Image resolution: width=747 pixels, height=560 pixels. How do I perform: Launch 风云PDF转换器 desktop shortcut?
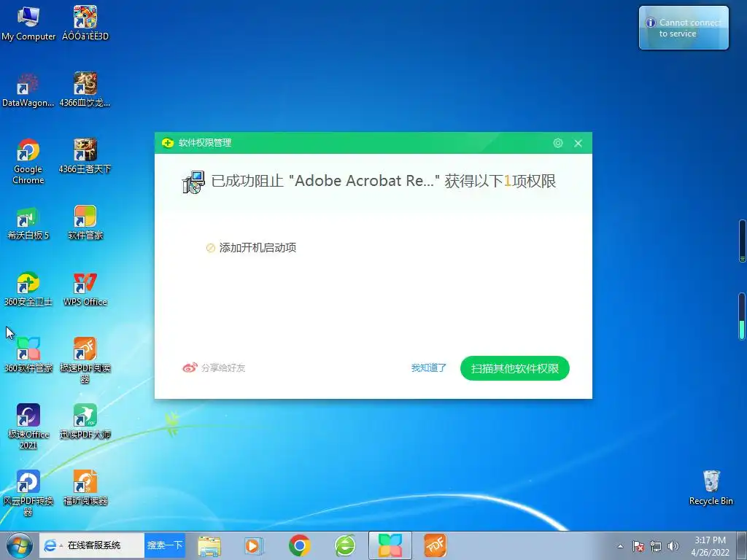28,494
